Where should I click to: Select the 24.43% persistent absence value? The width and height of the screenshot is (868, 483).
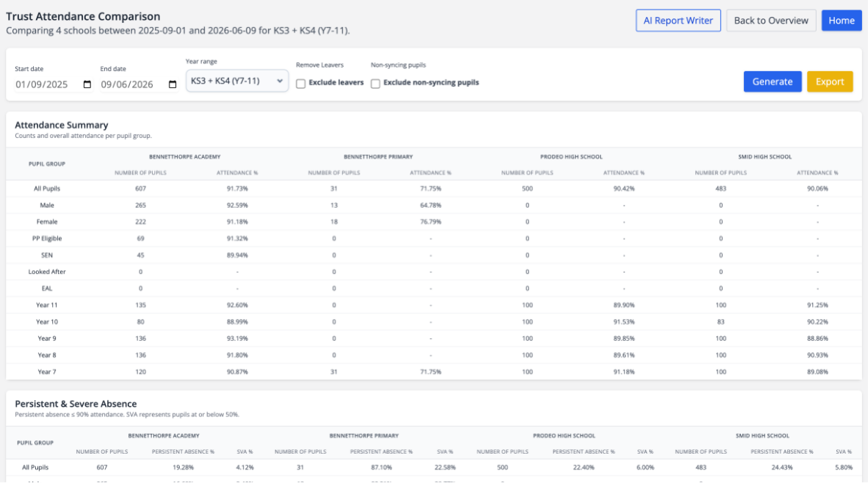781,468
